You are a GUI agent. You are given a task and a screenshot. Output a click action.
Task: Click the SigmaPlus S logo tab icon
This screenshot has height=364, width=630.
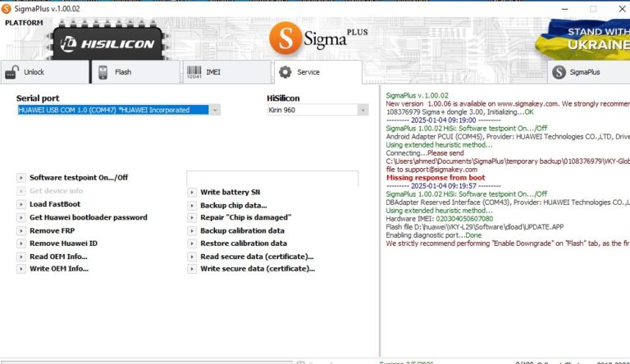[559, 72]
